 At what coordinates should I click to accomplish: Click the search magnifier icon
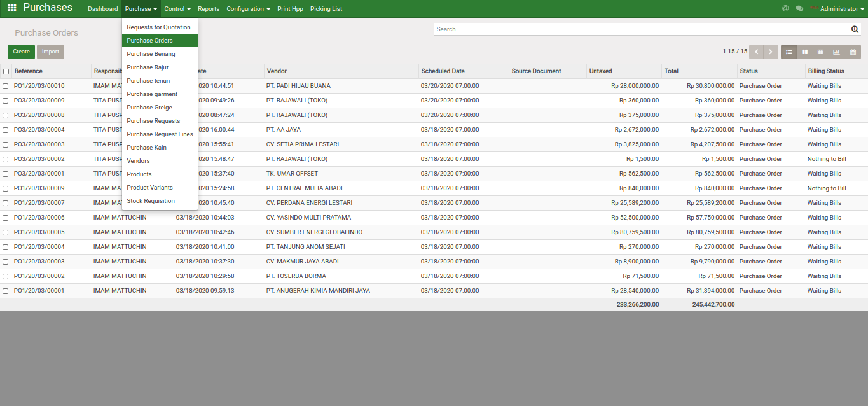(855, 29)
